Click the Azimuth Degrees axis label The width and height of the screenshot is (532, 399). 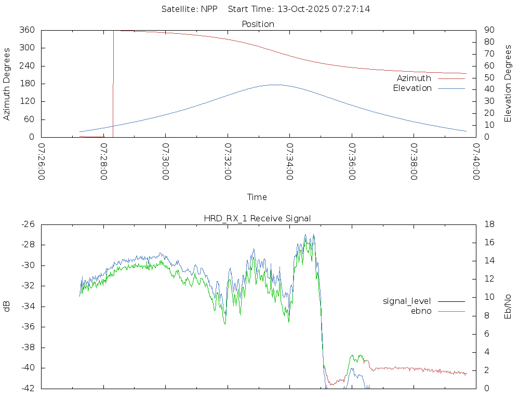7,84
